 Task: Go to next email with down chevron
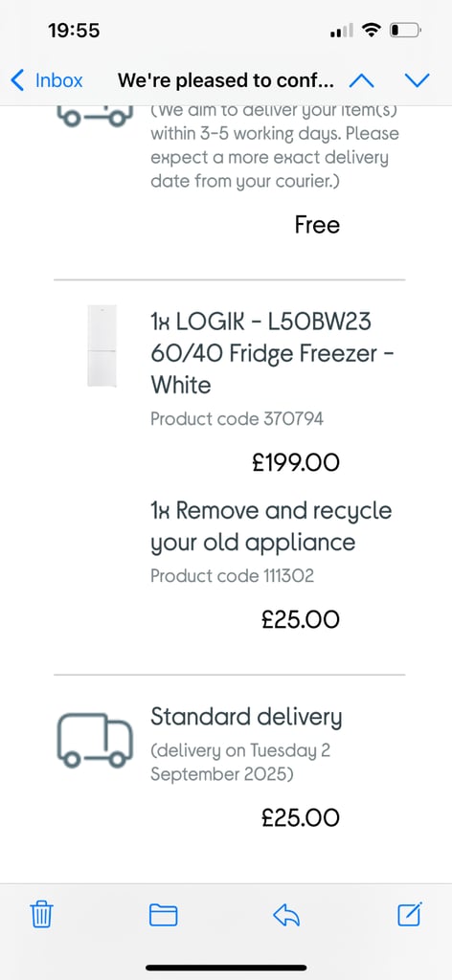click(x=417, y=80)
